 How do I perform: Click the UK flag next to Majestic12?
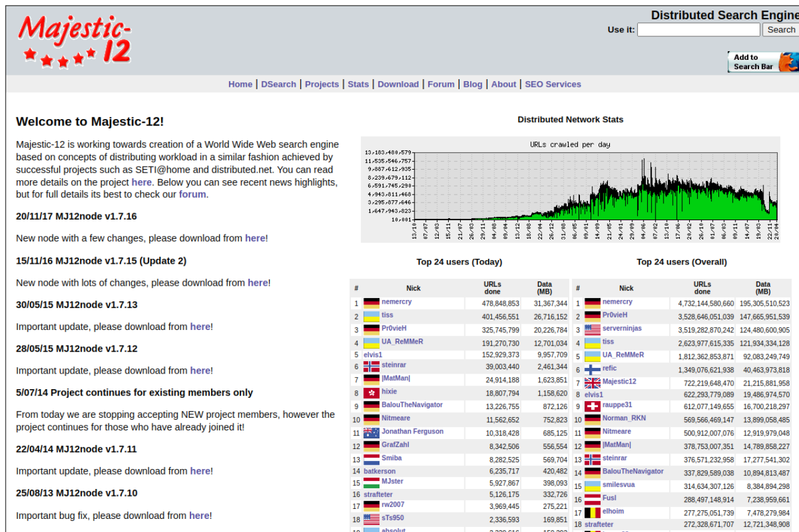point(592,383)
